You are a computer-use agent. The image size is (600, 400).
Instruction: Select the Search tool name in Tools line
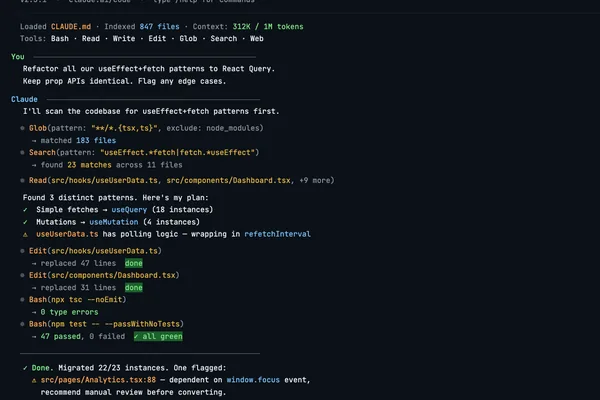click(x=223, y=39)
